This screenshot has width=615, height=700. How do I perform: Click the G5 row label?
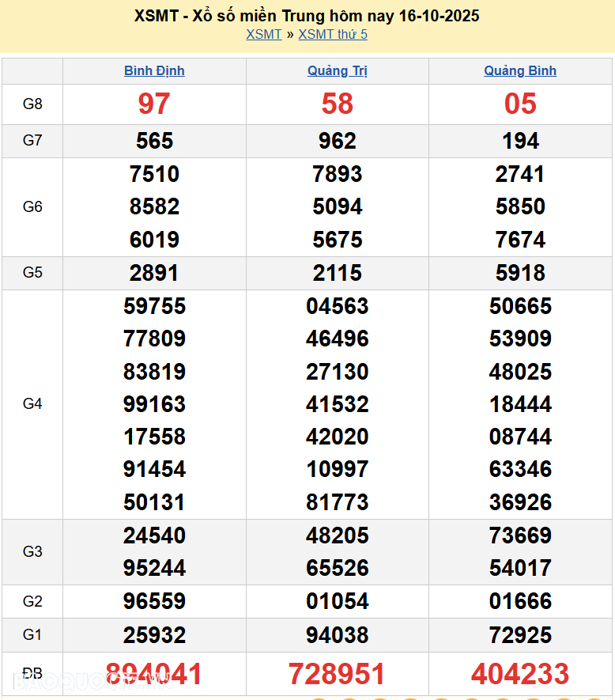point(32,273)
